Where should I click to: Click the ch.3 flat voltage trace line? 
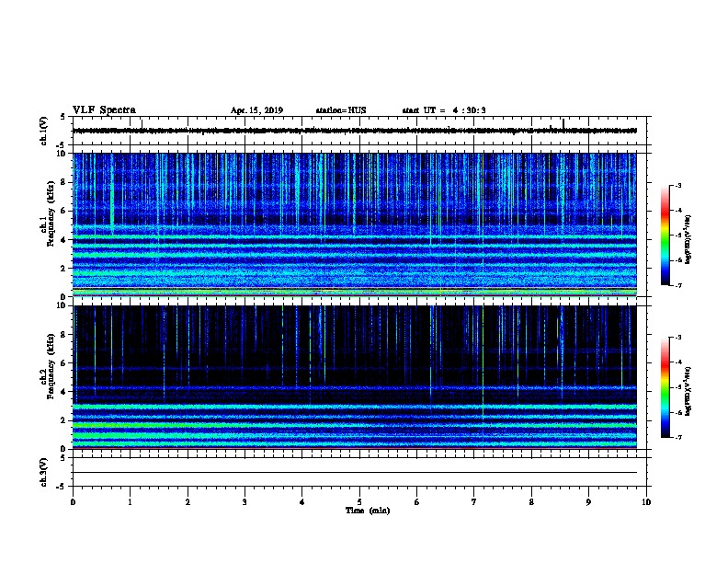355,473
